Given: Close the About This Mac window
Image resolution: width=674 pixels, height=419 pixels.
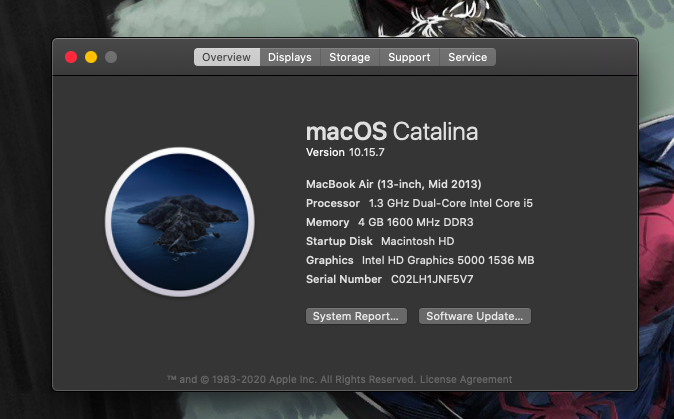Looking at the screenshot, I should 71,57.
